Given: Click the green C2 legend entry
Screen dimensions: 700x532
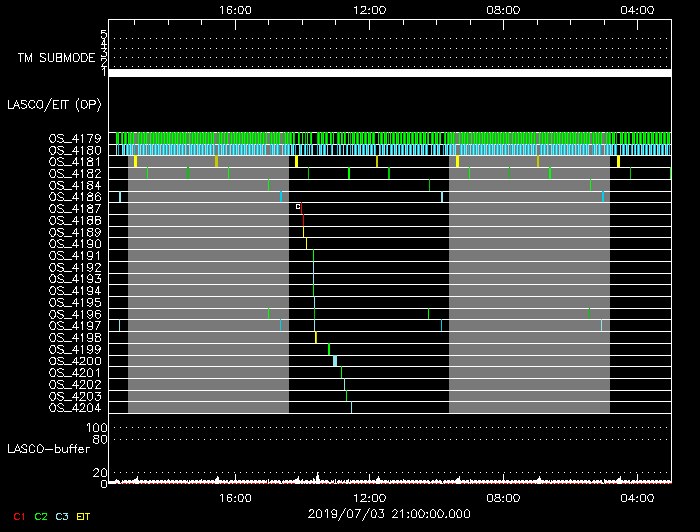Looking at the screenshot, I should [41, 516].
